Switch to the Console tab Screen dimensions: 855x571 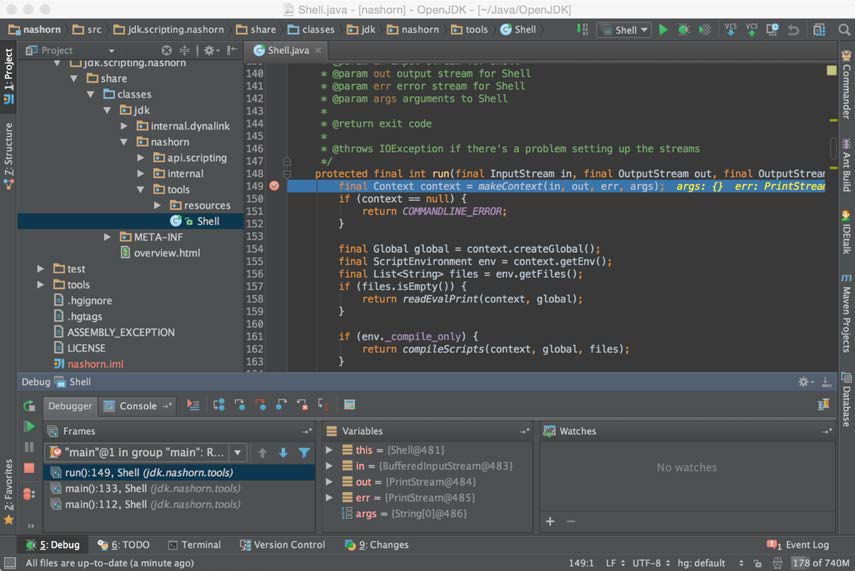click(137, 406)
